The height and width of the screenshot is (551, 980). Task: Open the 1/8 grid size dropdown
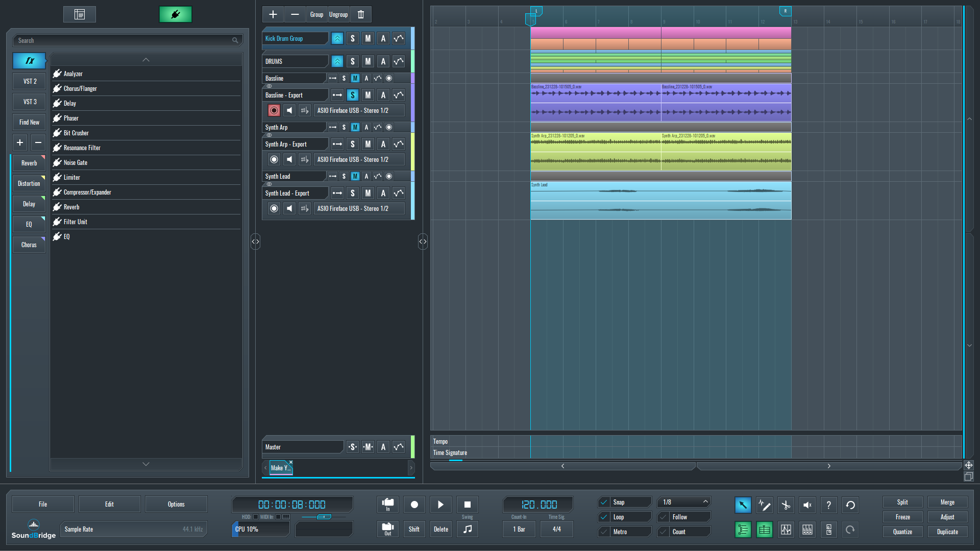[684, 502]
